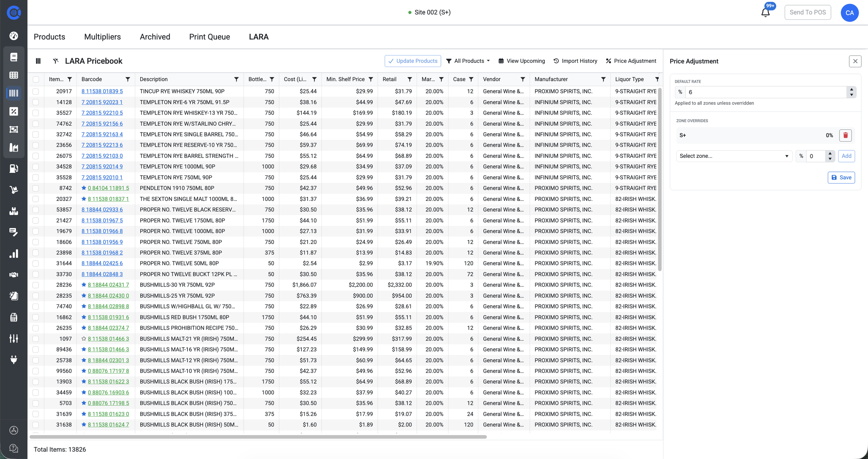Open the plug integrations sidebar icon
The height and width of the screenshot is (459, 868).
(x=14, y=360)
